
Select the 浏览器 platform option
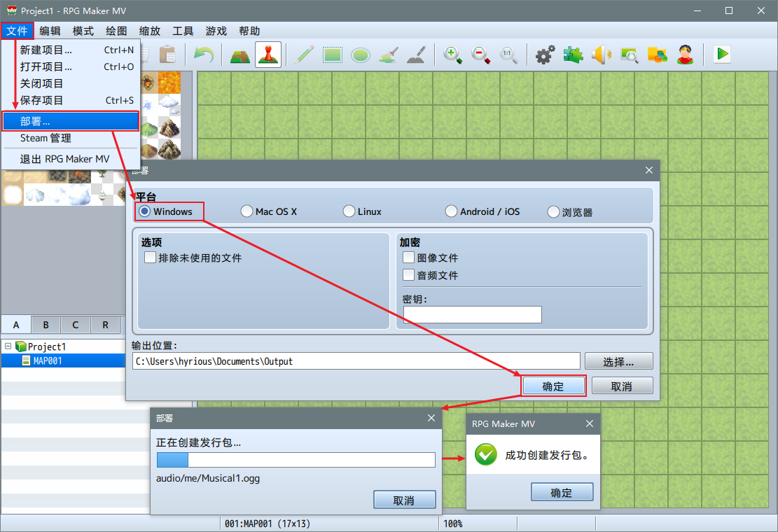[x=553, y=211]
